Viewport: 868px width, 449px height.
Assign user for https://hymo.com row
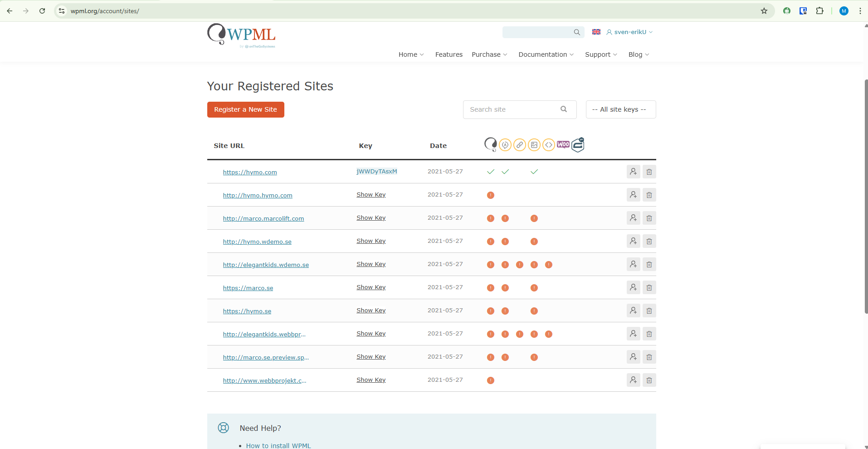[634, 172]
